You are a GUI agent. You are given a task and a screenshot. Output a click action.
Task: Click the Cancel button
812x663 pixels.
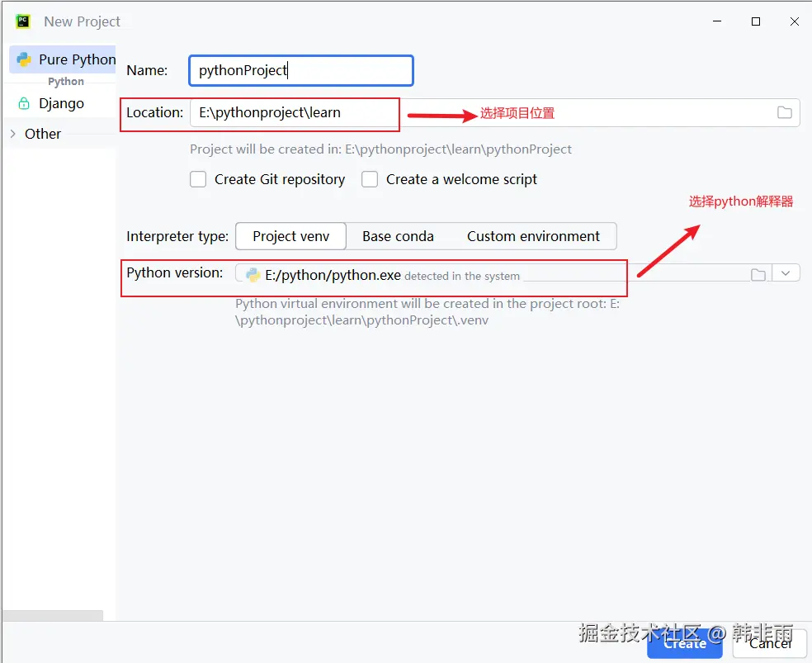[770, 644]
